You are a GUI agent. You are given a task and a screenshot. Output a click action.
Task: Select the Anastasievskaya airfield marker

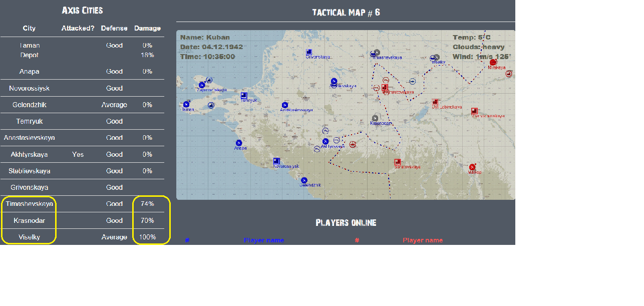(285, 105)
